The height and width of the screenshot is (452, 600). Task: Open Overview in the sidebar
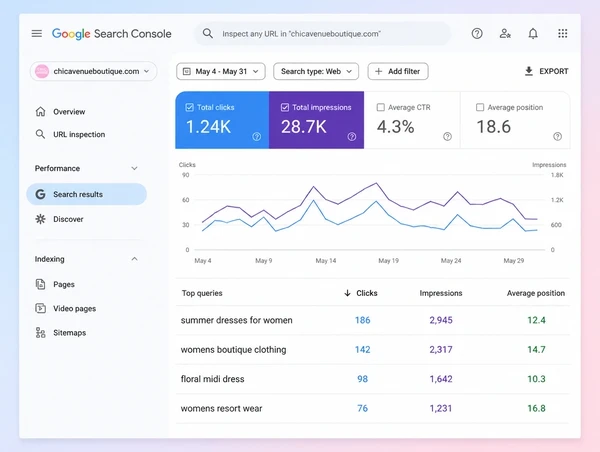click(x=69, y=112)
